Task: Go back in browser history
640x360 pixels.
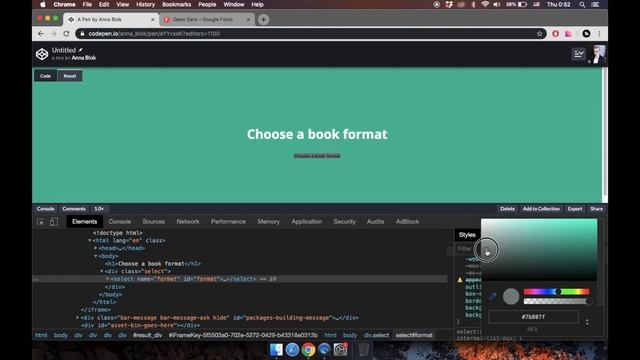Action: pyautogui.click(x=41, y=34)
